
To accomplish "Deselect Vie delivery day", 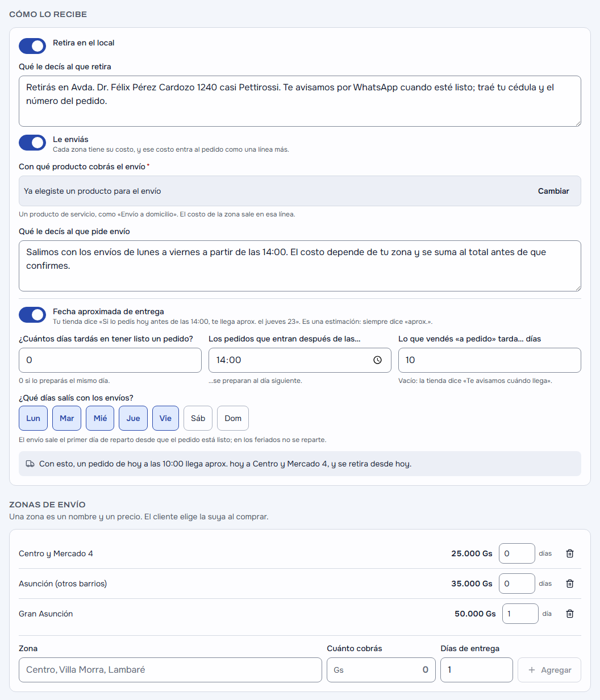I will coord(165,418).
